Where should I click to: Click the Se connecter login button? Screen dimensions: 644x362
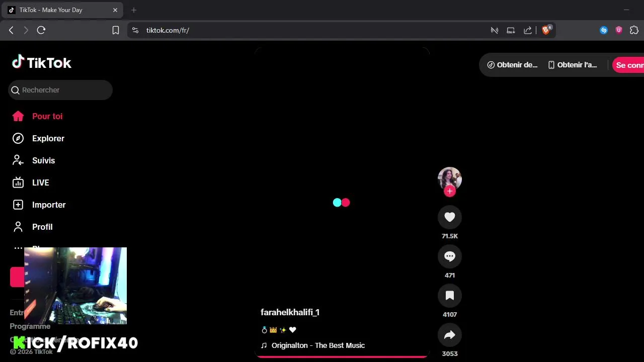(629, 65)
